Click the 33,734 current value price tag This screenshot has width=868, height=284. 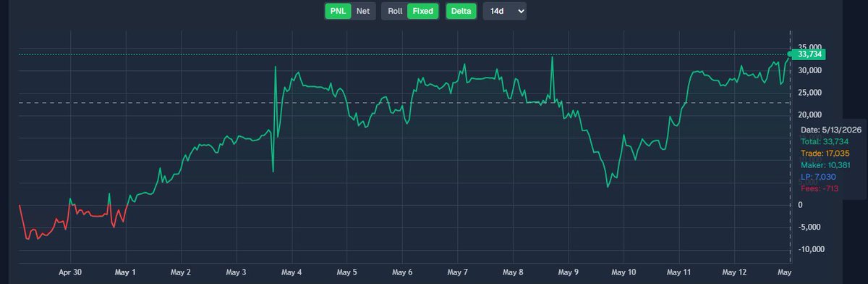pyautogui.click(x=809, y=54)
